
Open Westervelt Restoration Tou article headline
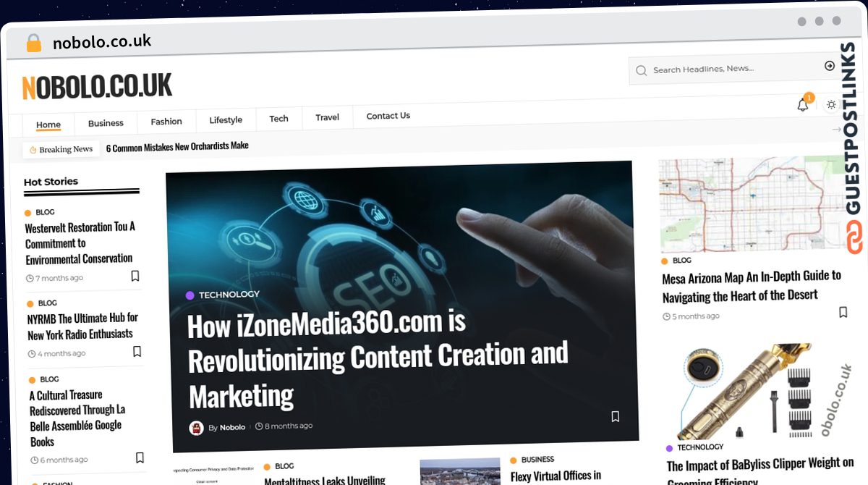[x=80, y=243]
